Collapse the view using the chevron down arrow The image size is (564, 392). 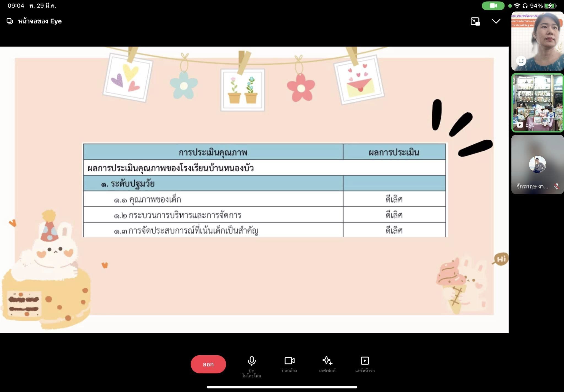tap(496, 21)
